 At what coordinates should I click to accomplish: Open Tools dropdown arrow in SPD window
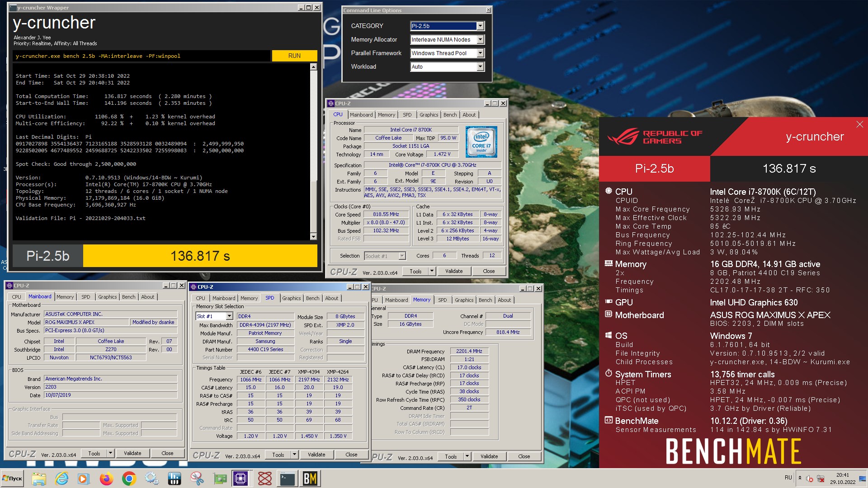coord(294,455)
